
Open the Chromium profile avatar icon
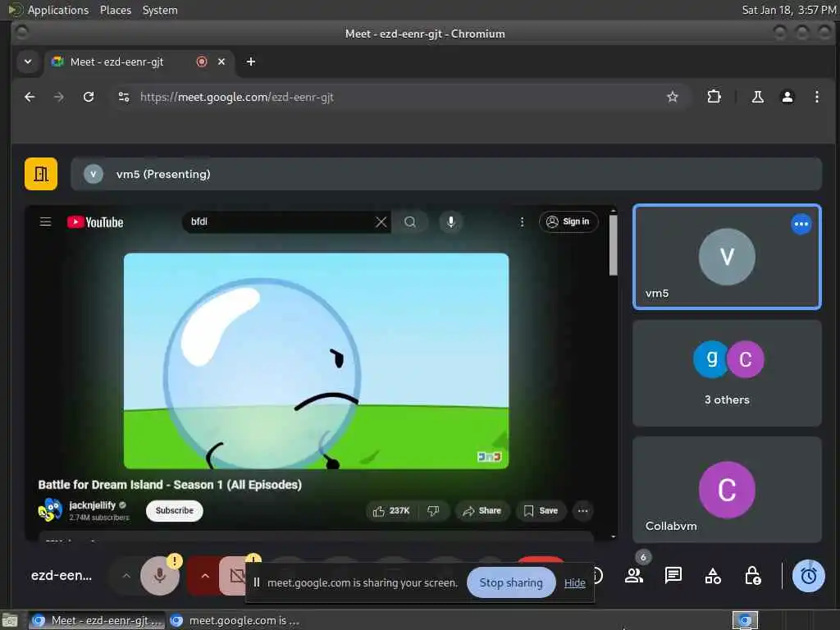(787, 97)
